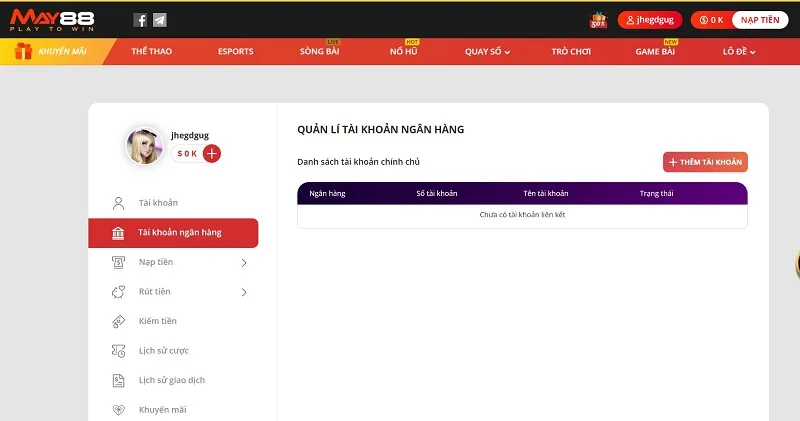800x421 pixels.
Task: Click the profile avatar picture
Action: (x=145, y=146)
